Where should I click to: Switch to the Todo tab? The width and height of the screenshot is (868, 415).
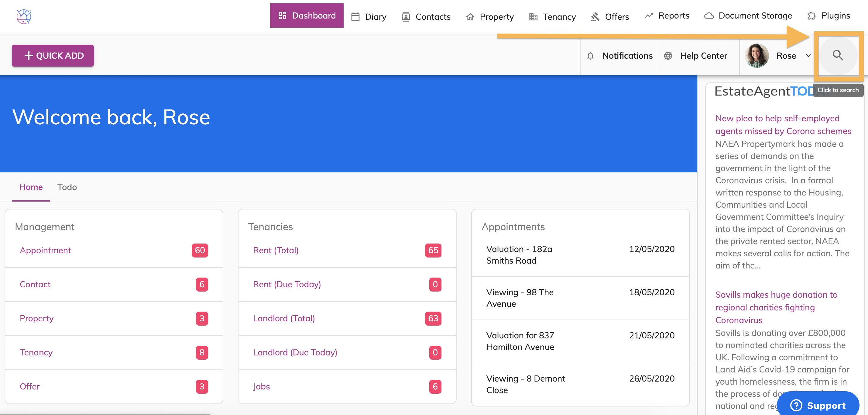[67, 187]
